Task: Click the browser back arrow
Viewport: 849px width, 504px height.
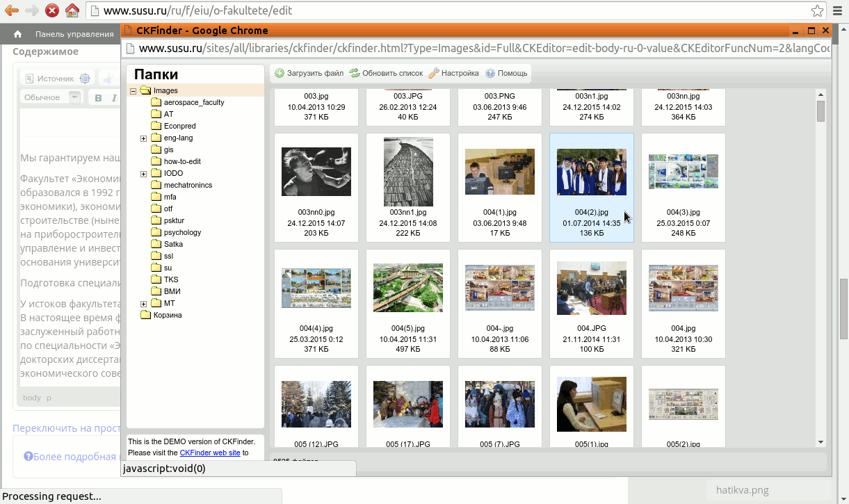Action: point(11,10)
